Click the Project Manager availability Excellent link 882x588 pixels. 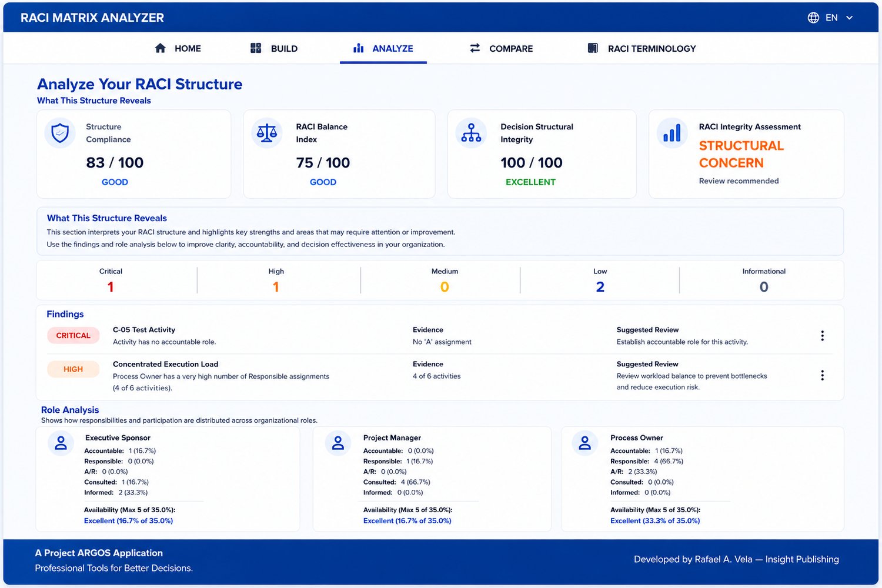pyautogui.click(x=407, y=521)
